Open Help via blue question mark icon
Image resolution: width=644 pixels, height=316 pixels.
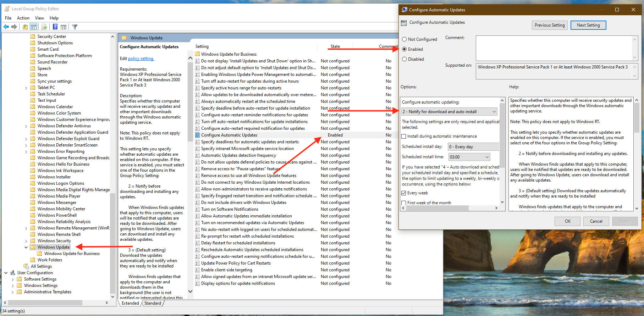tap(55, 27)
